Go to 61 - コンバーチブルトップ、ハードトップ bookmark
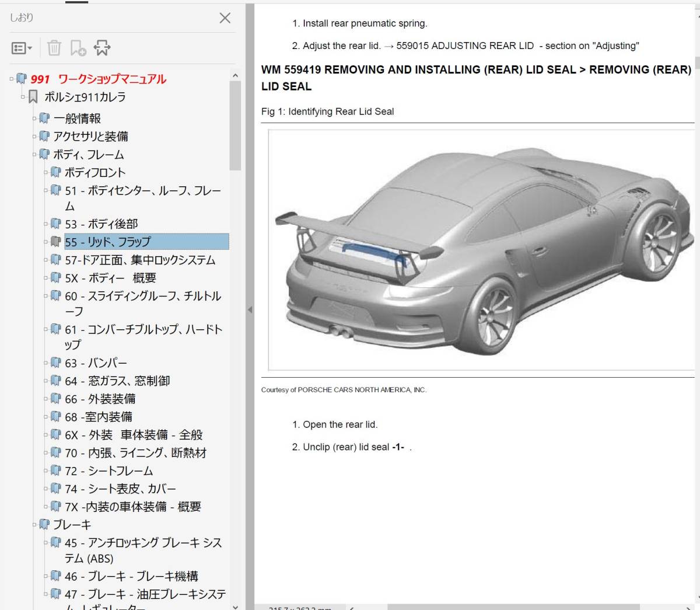 point(143,337)
